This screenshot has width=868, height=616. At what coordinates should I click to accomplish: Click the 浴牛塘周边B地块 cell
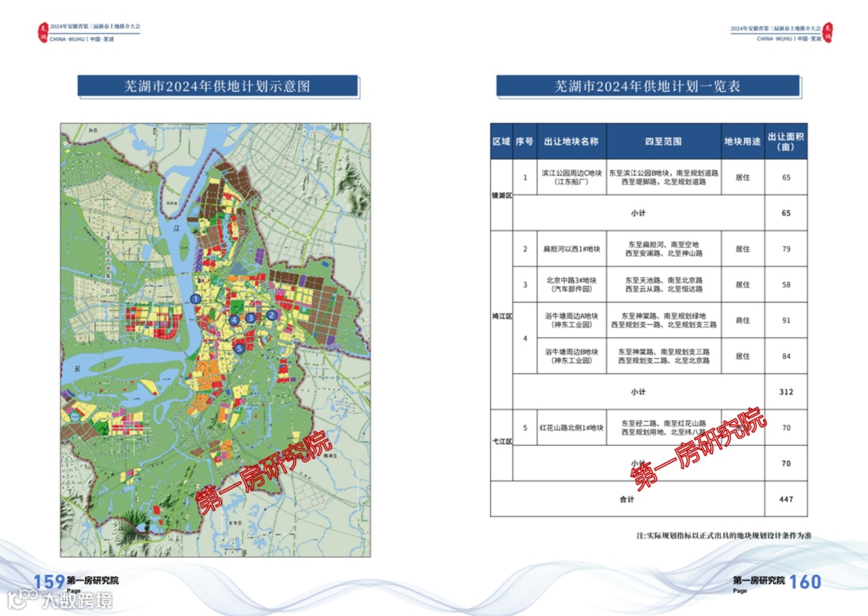click(x=571, y=356)
